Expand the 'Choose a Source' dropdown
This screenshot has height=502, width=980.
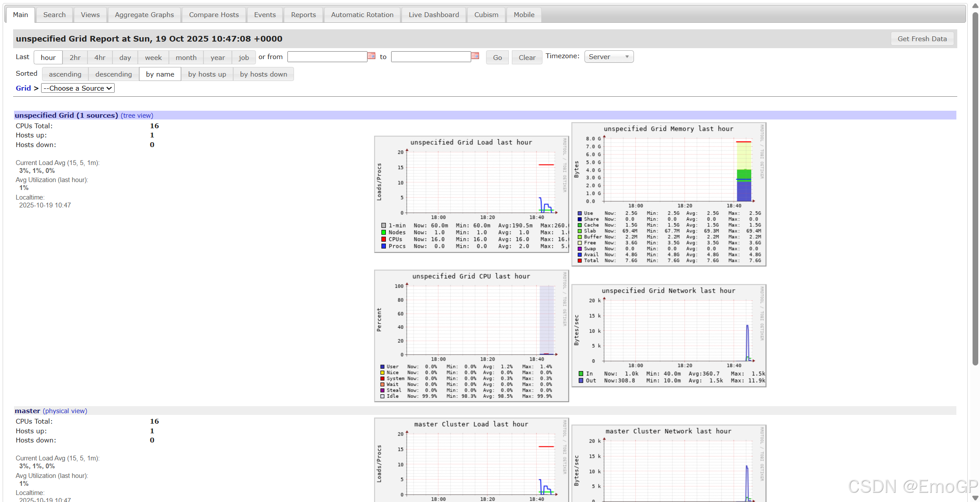coord(78,88)
